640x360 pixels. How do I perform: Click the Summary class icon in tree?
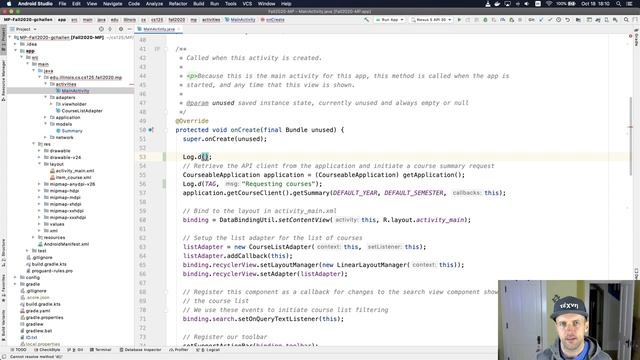58,131
